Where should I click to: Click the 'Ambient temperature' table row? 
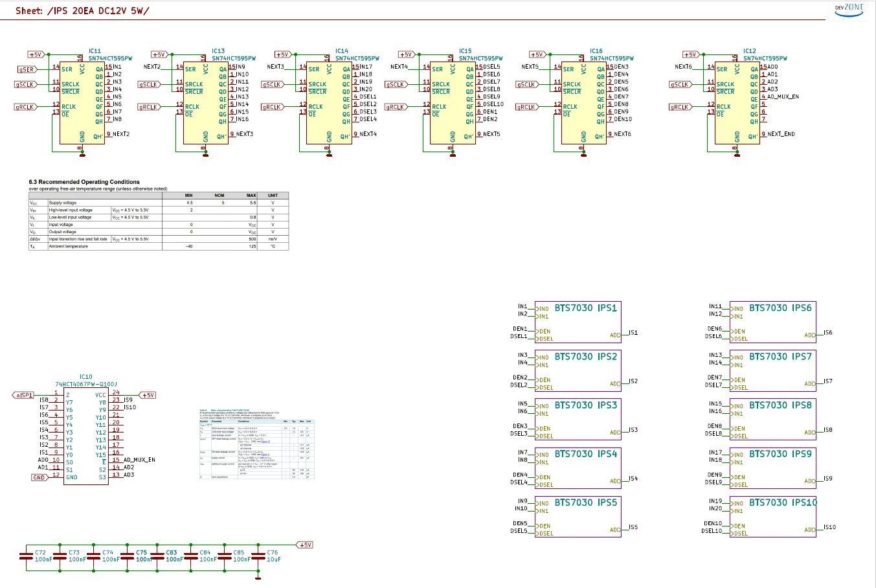point(159,246)
